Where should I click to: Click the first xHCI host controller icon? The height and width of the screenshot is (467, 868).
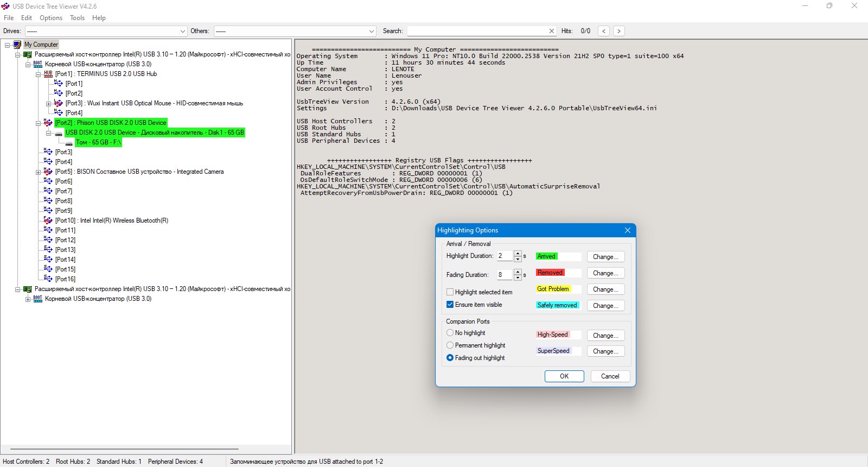pos(28,54)
